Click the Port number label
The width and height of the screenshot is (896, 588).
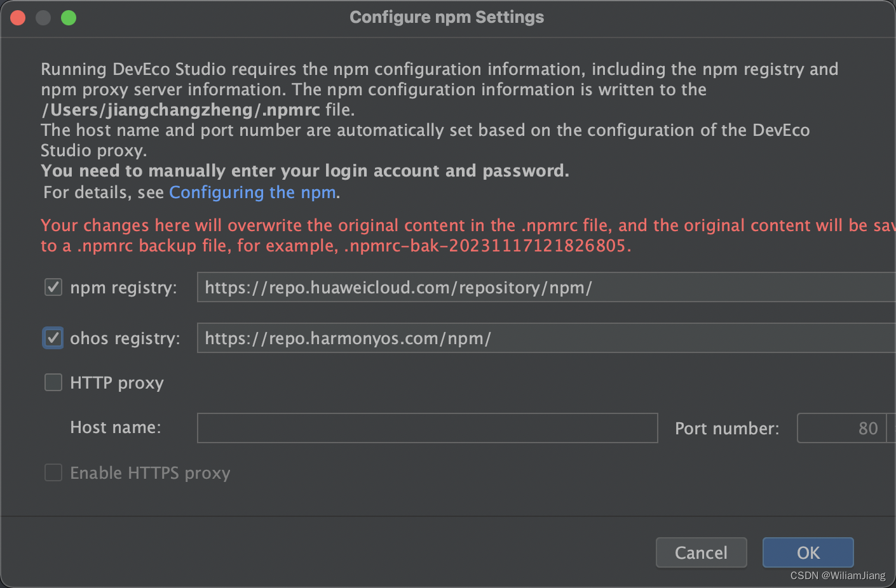pyautogui.click(x=727, y=429)
